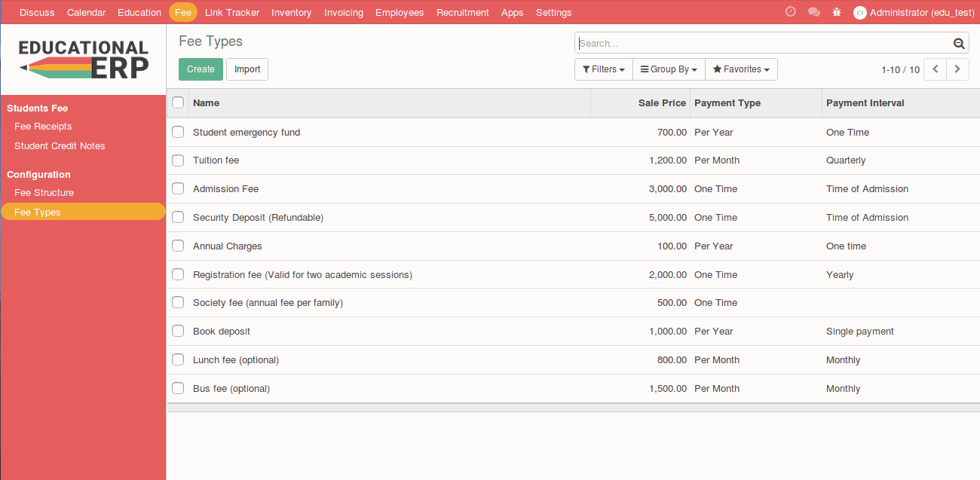Click the Create button
This screenshot has width=980, height=480.
[201, 69]
